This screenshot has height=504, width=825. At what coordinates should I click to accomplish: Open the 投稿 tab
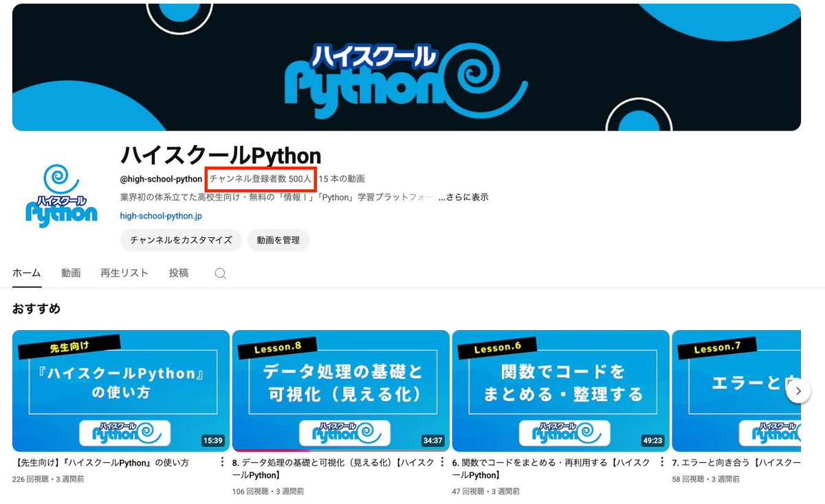coord(179,273)
